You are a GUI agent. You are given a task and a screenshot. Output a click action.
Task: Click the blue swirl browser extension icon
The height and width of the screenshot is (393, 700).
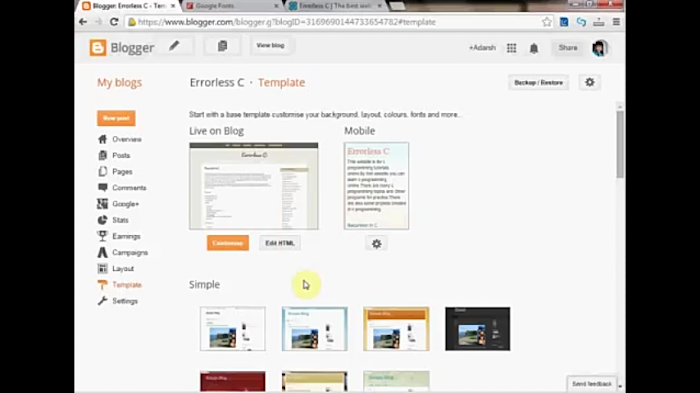(x=581, y=22)
